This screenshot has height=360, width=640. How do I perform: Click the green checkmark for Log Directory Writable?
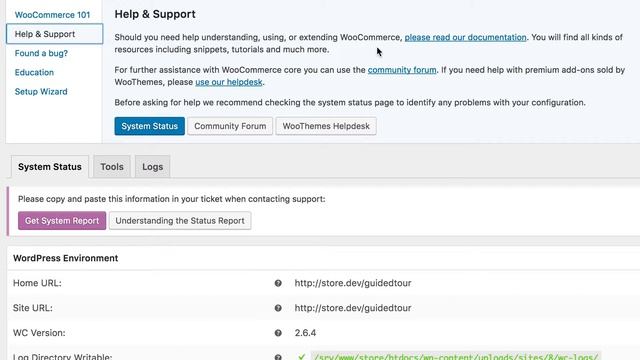point(301,357)
